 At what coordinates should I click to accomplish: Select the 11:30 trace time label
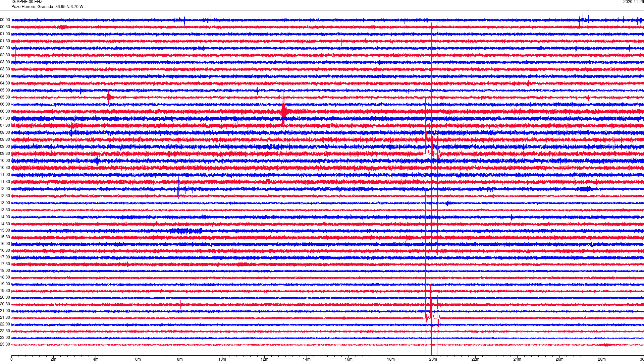5,182
